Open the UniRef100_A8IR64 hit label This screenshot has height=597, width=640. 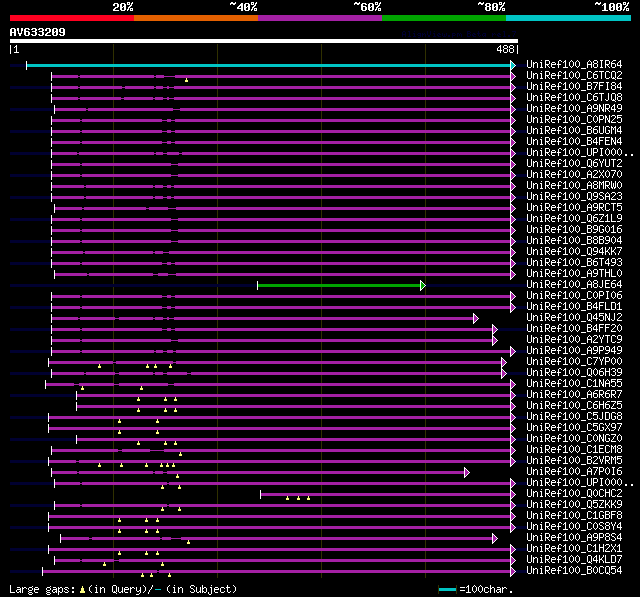pyautogui.click(x=574, y=64)
